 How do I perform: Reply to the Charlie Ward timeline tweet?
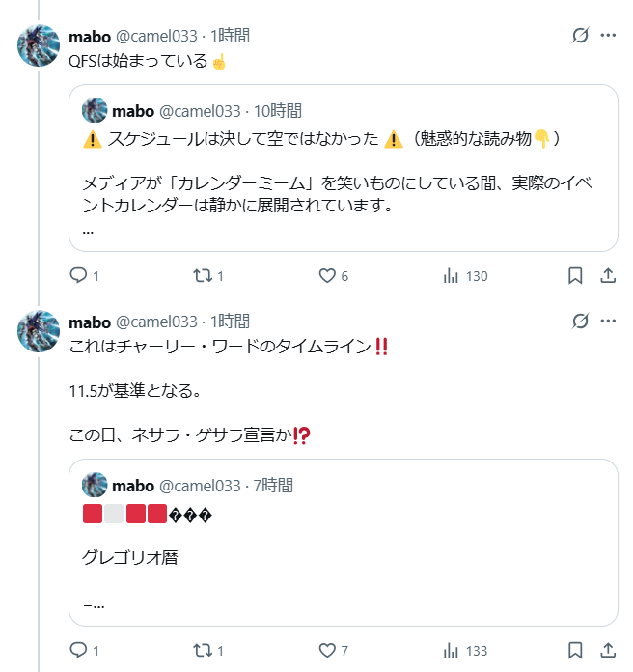[79, 651]
